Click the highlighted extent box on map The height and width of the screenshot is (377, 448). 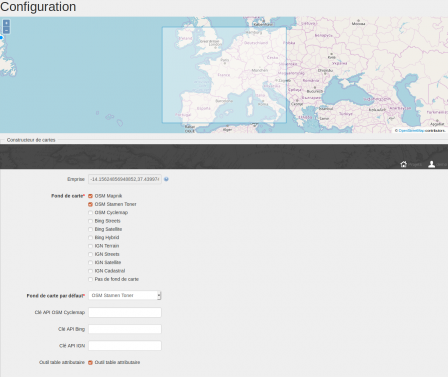tap(224, 75)
